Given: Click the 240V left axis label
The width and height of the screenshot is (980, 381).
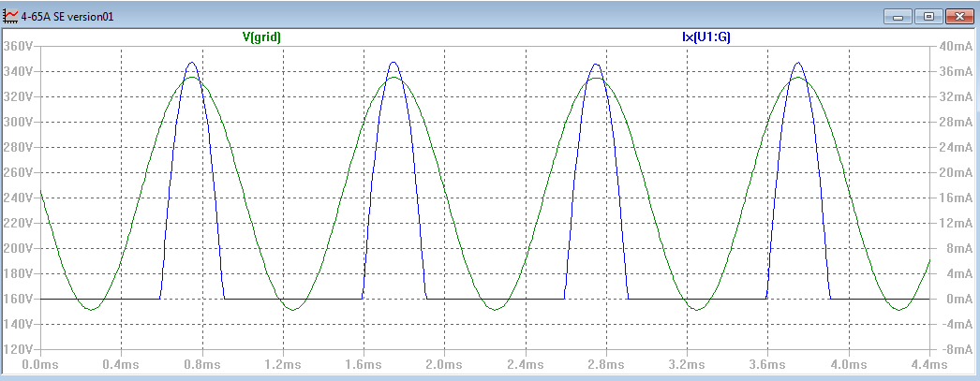Looking at the screenshot, I should click(18, 198).
